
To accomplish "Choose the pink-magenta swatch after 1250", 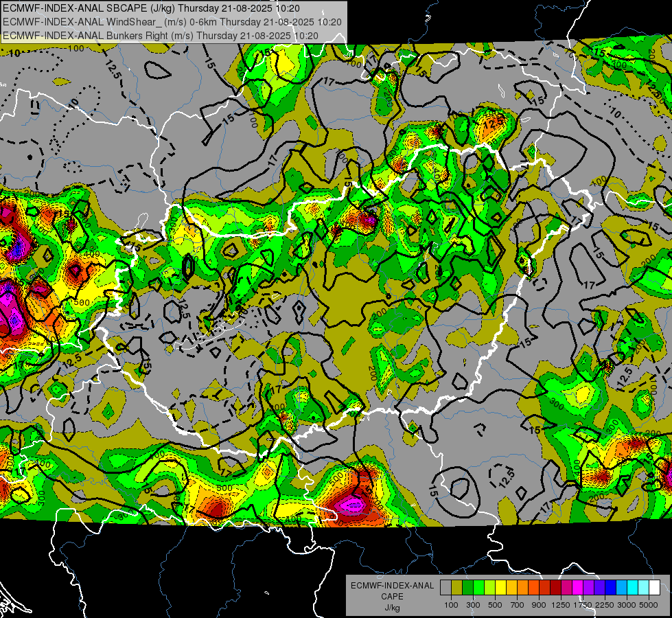I will click(x=566, y=587).
